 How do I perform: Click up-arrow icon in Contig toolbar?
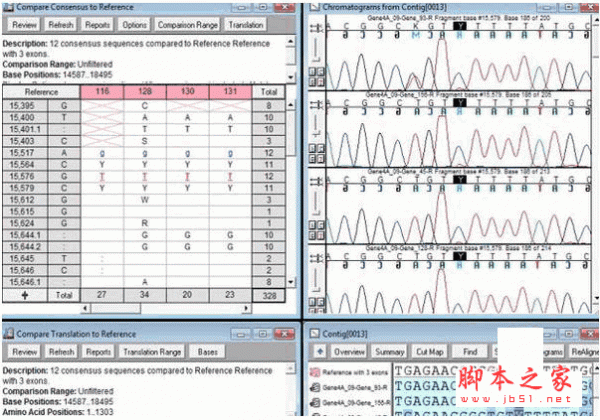319,352
